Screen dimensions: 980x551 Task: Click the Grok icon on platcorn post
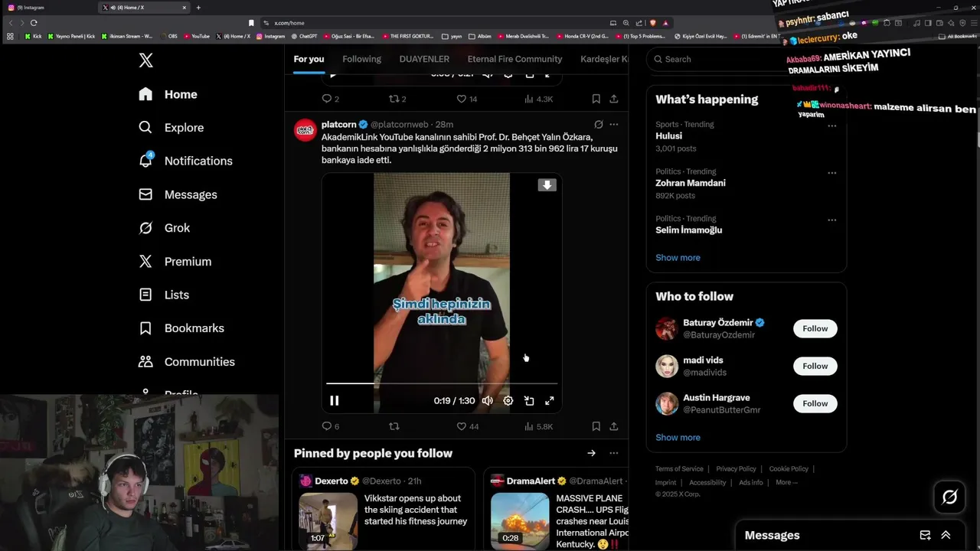pyautogui.click(x=598, y=124)
